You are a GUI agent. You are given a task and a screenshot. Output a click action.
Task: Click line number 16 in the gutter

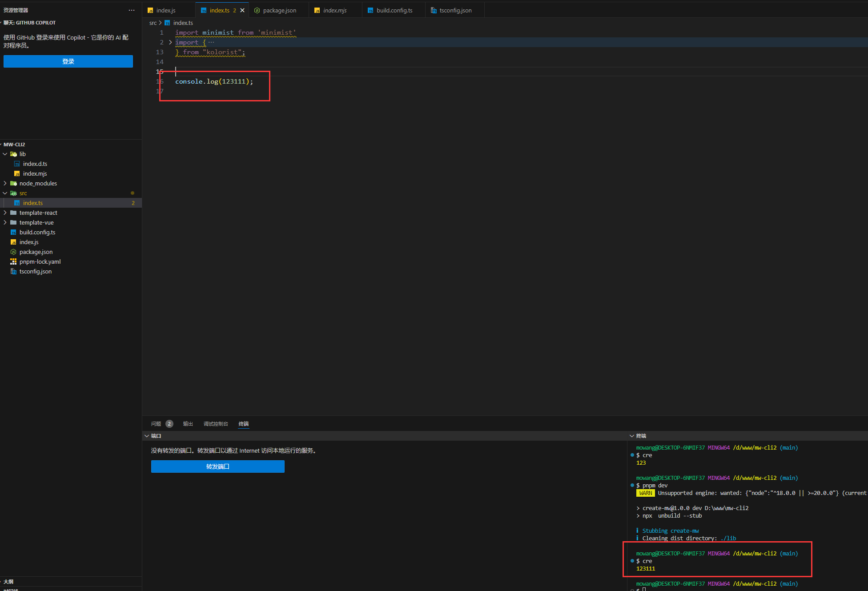160,81
